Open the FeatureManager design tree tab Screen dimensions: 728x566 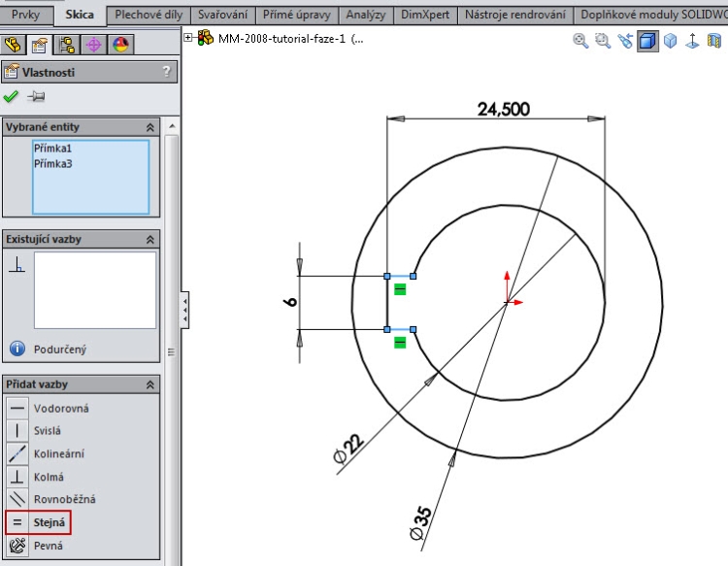click(13, 45)
